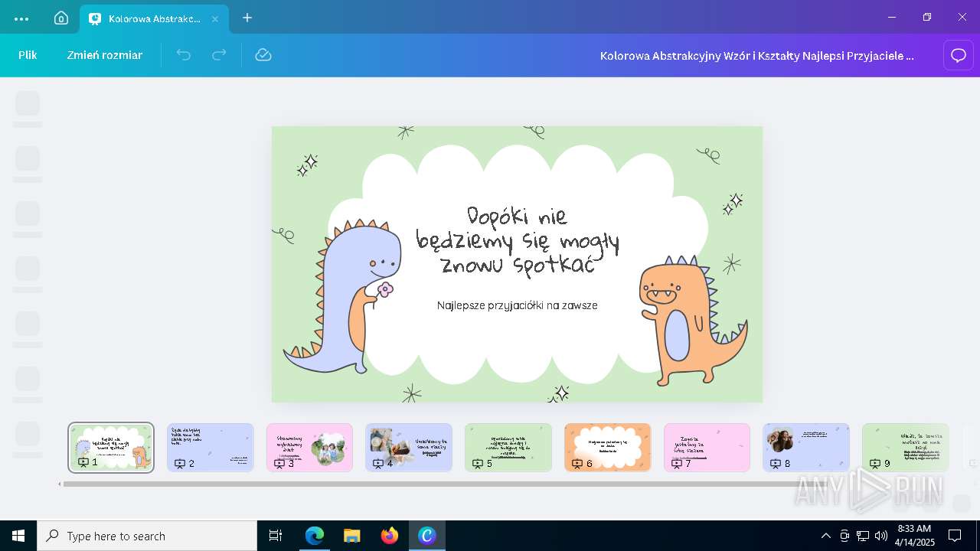
Task: Select slide 3 thumbnail
Action: (x=310, y=448)
